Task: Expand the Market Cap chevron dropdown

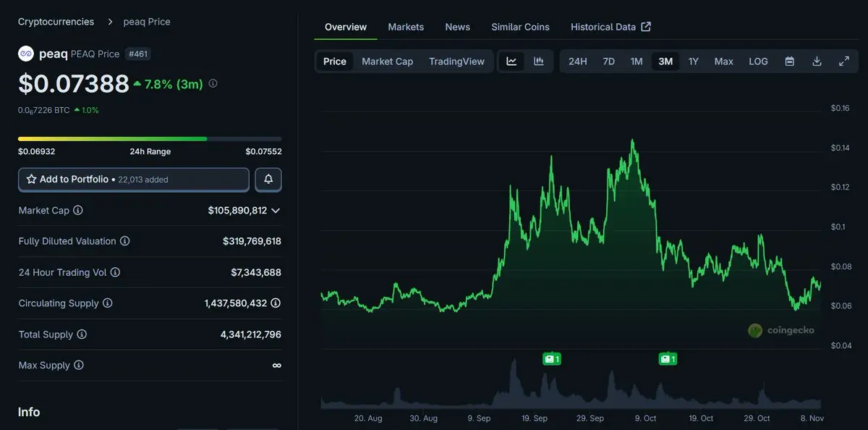Action: coord(276,211)
